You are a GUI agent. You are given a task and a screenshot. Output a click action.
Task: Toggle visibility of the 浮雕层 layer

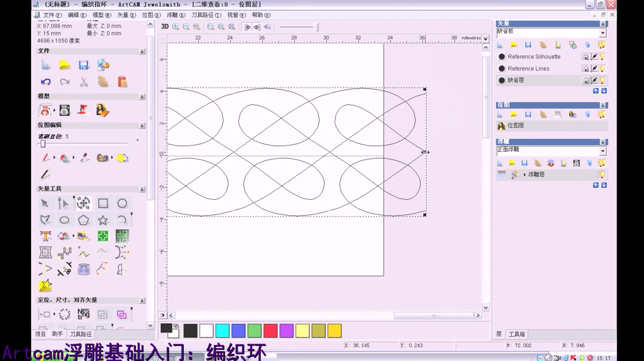pos(602,174)
